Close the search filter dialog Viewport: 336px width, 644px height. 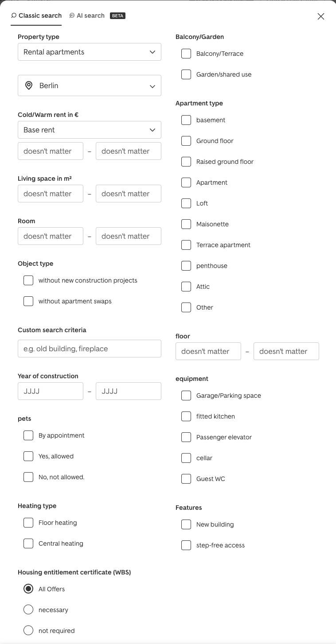321,16
